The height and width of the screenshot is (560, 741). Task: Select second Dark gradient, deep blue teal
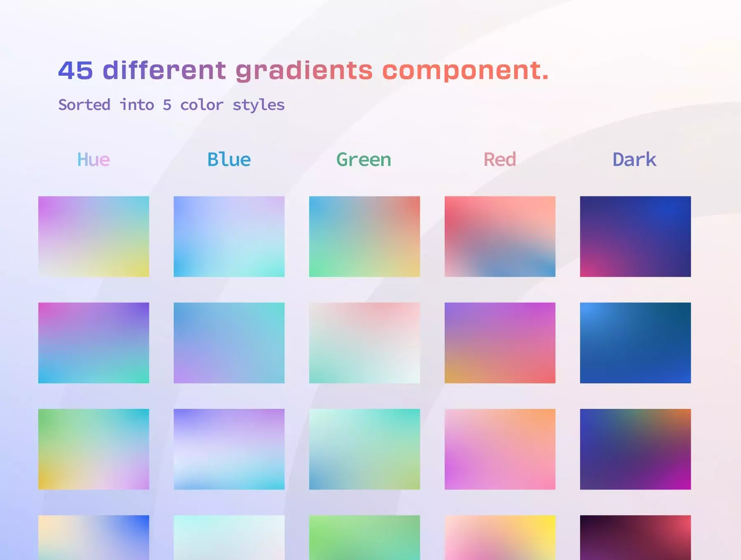(x=635, y=343)
